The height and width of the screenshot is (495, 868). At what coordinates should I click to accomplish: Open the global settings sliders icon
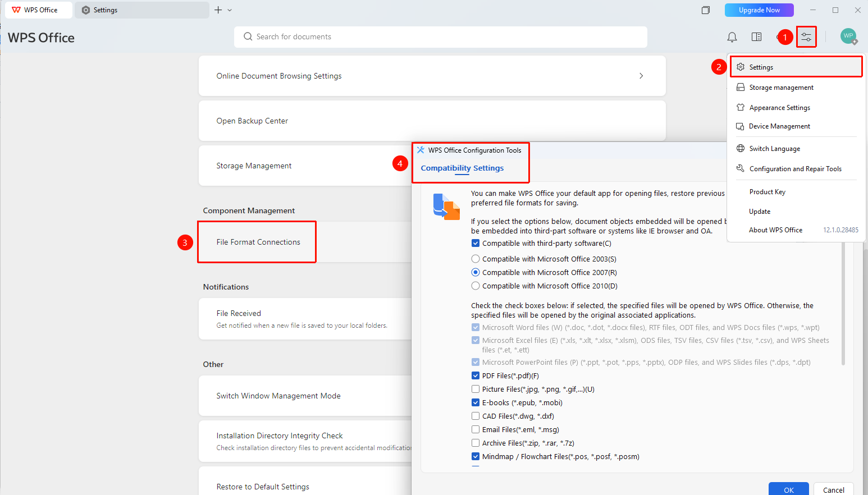806,37
